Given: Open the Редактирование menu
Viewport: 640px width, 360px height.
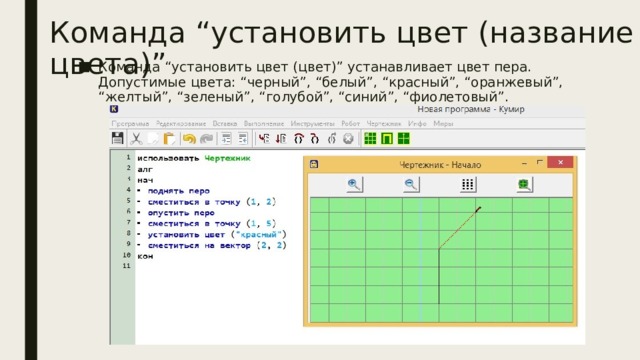Looking at the screenshot, I should (181, 123).
